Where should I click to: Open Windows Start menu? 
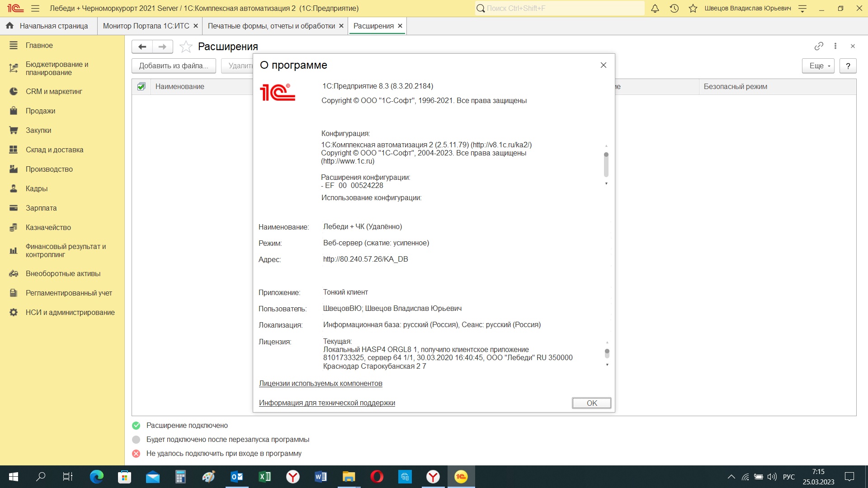(14, 477)
